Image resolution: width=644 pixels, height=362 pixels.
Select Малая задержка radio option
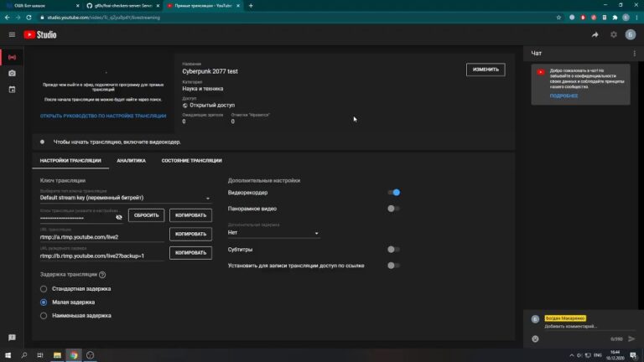(44, 302)
